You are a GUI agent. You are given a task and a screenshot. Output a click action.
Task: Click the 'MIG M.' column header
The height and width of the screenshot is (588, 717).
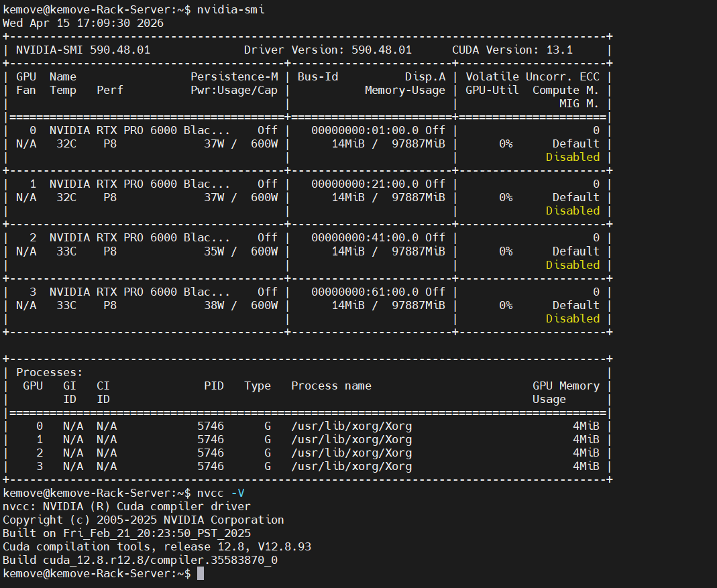point(579,104)
